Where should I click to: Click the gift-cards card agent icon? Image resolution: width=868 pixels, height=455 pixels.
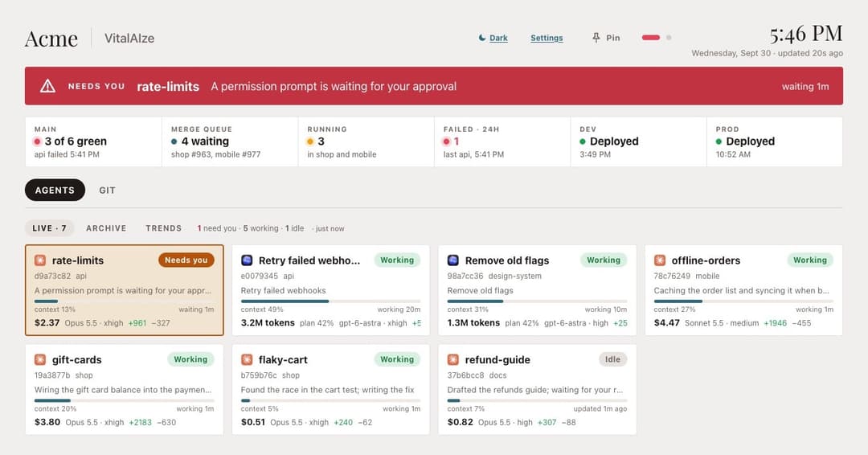pos(40,359)
